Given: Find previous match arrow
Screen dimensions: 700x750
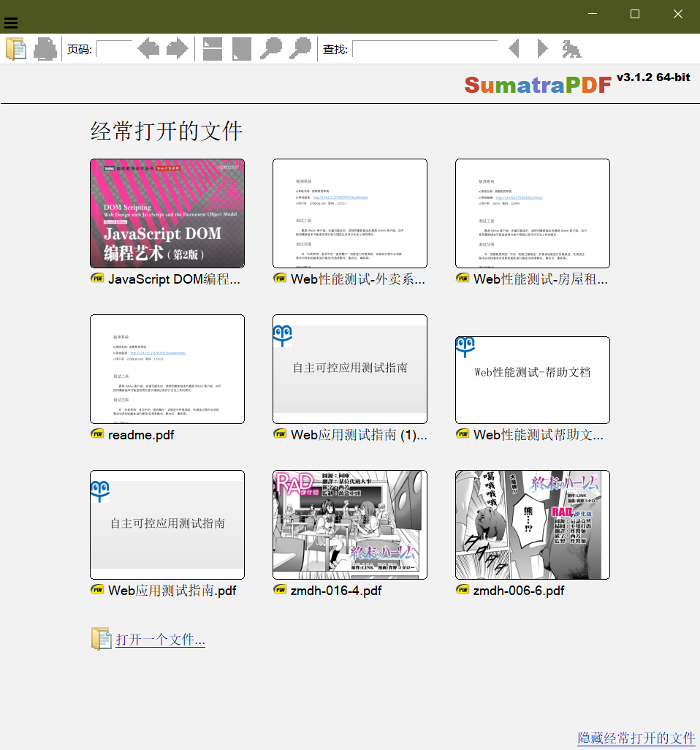Looking at the screenshot, I should click(514, 49).
